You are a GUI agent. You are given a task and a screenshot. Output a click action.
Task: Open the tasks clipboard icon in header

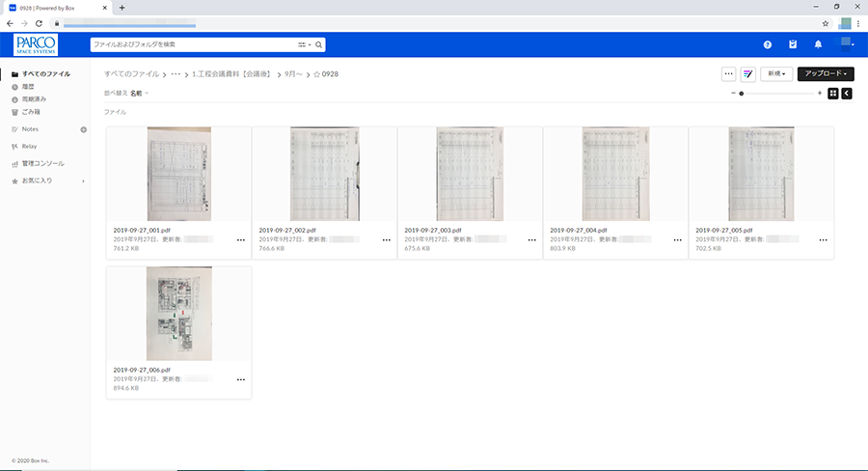tap(793, 44)
